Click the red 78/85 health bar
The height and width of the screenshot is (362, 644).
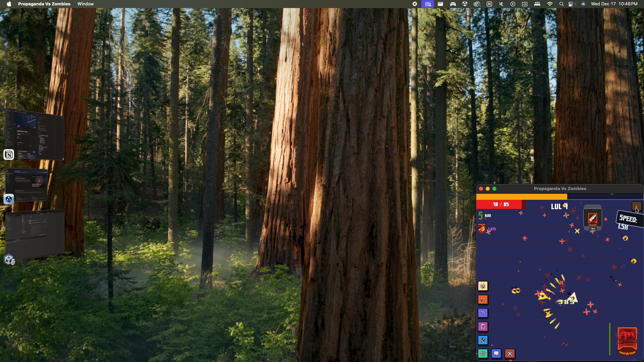[500, 204]
